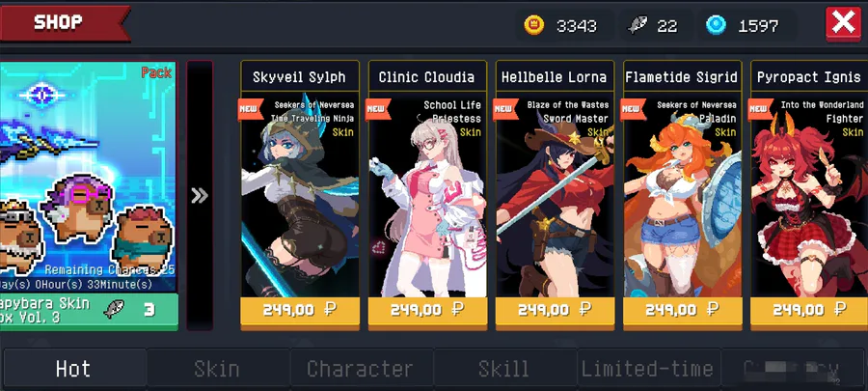Close the shop with the red X

pos(843,24)
